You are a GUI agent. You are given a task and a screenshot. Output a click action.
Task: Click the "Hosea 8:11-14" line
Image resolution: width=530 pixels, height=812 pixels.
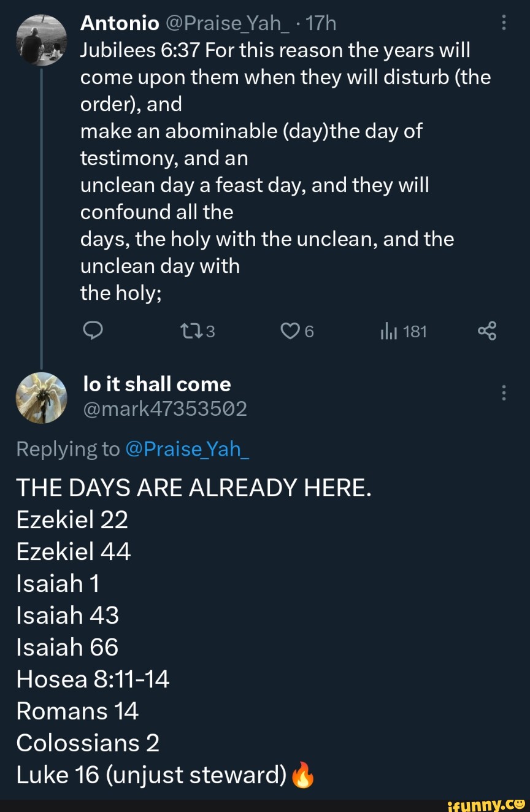[93, 679]
